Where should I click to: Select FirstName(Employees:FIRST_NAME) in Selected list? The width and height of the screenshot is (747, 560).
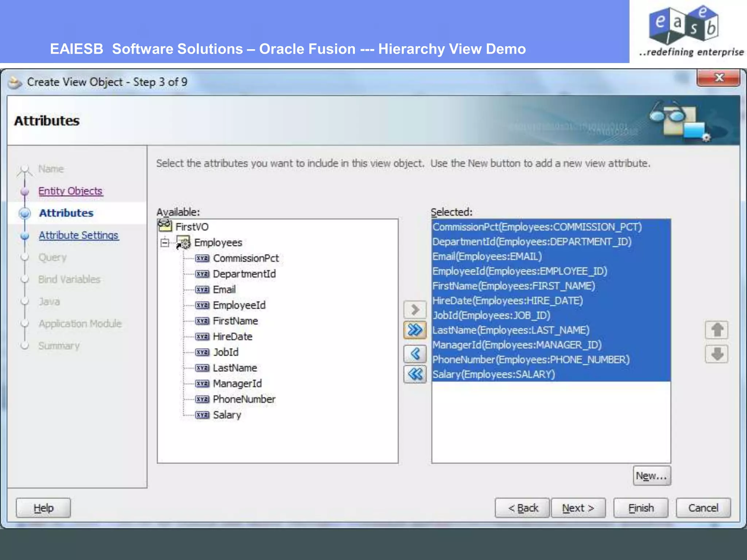tap(551, 286)
